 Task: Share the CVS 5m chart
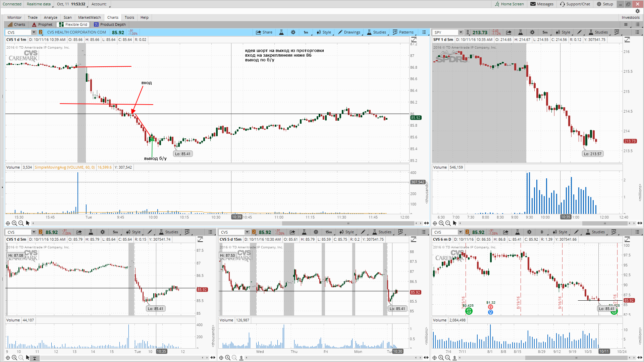79,232
